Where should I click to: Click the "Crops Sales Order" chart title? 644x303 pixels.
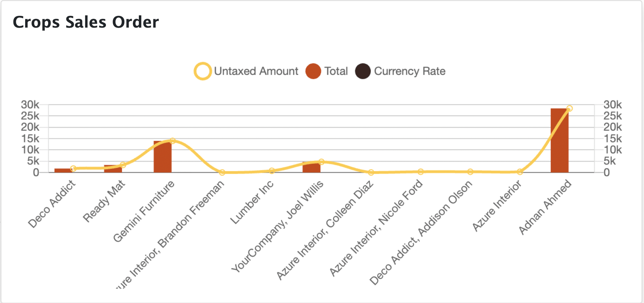[x=86, y=22]
